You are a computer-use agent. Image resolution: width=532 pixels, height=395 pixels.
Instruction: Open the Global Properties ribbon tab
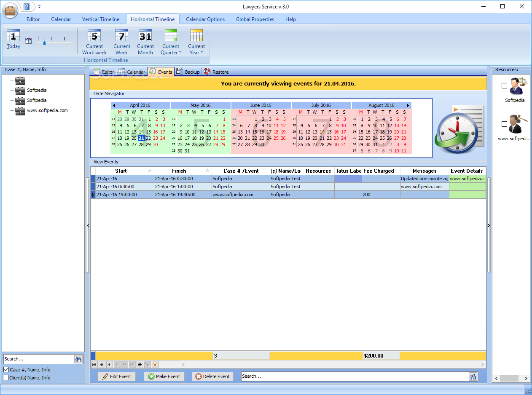[x=255, y=19]
